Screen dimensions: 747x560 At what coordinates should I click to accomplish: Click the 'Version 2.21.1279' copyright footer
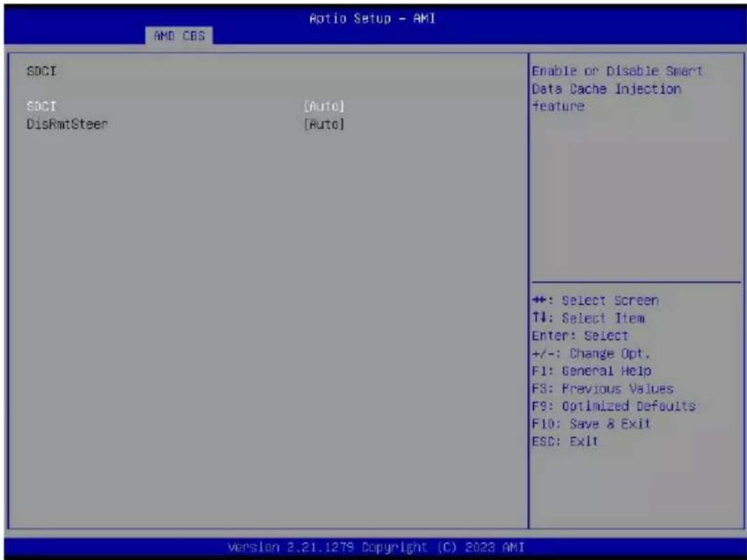[x=376, y=547]
